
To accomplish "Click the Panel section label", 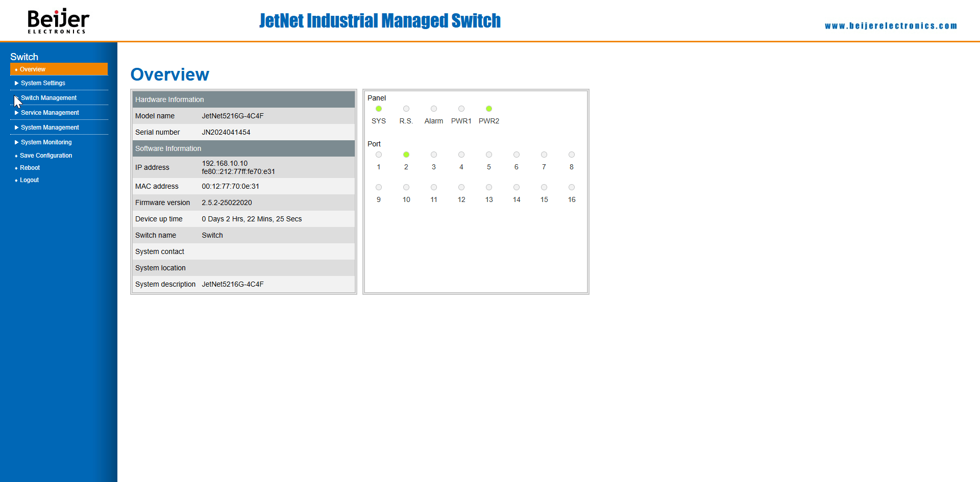I will pos(377,98).
